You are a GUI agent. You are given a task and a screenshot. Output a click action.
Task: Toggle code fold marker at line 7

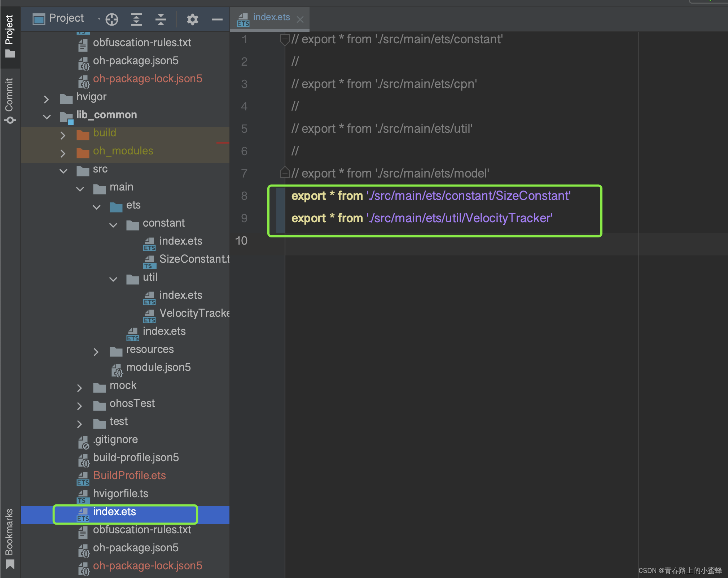click(x=285, y=172)
